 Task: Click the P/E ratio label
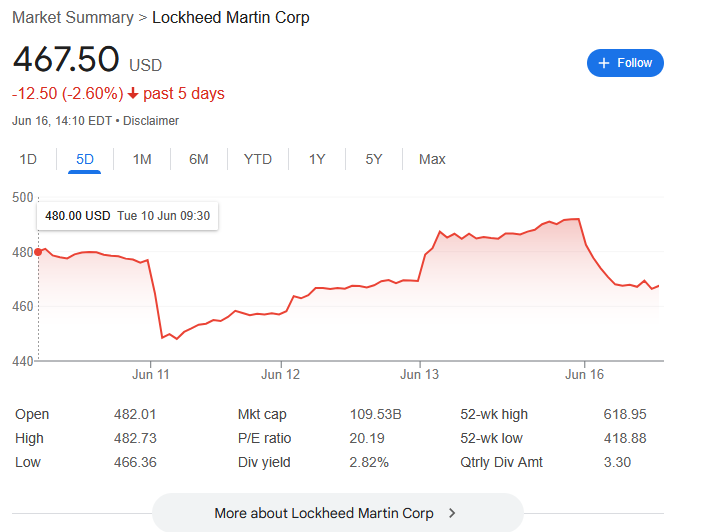point(264,438)
